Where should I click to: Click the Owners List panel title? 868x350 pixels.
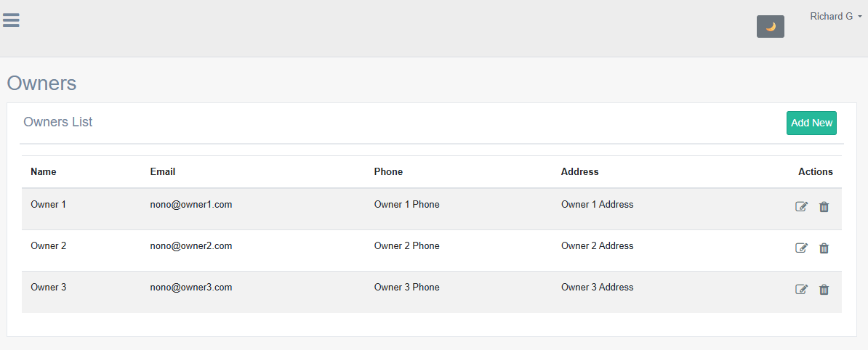[58, 122]
